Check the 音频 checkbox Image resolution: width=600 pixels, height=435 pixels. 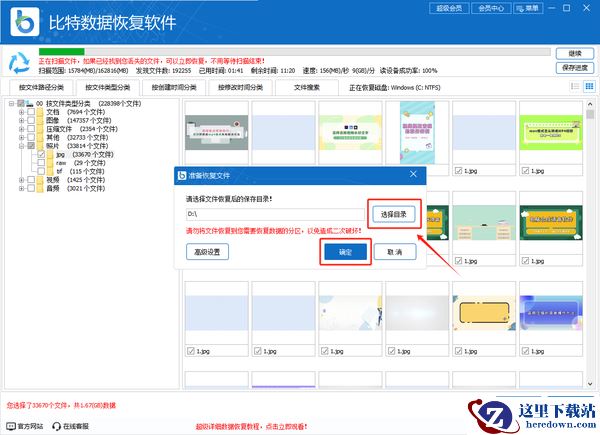click(x=31, y=188)
